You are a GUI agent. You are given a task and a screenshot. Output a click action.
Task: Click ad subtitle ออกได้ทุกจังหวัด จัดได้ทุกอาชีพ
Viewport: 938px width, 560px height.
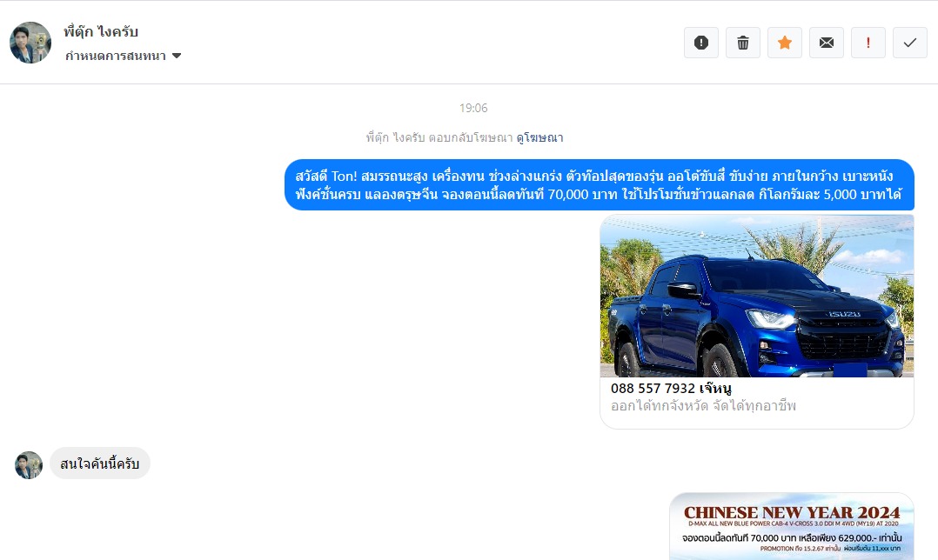click(x=703, y=406)
